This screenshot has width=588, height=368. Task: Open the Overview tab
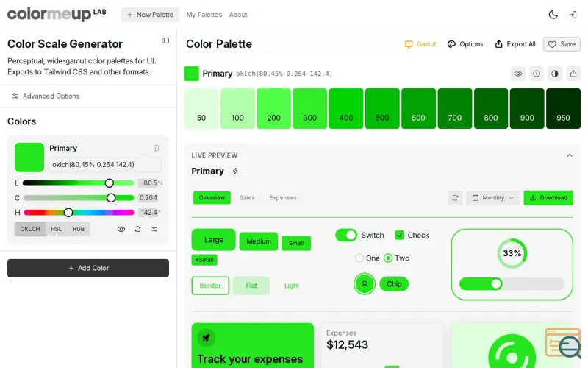point(212,197)
